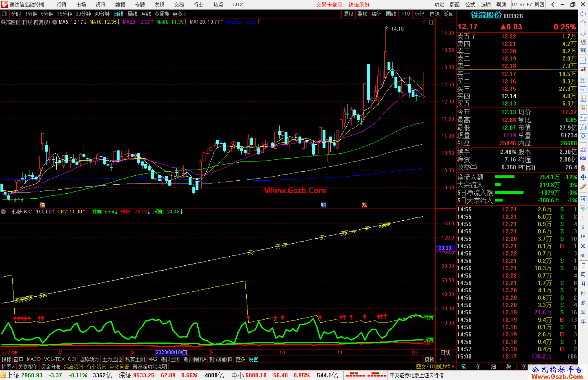The height and width of the screenshot is (380, 588).
Task: Open the f(x) formula manager icon
Action: pos(583,127)
